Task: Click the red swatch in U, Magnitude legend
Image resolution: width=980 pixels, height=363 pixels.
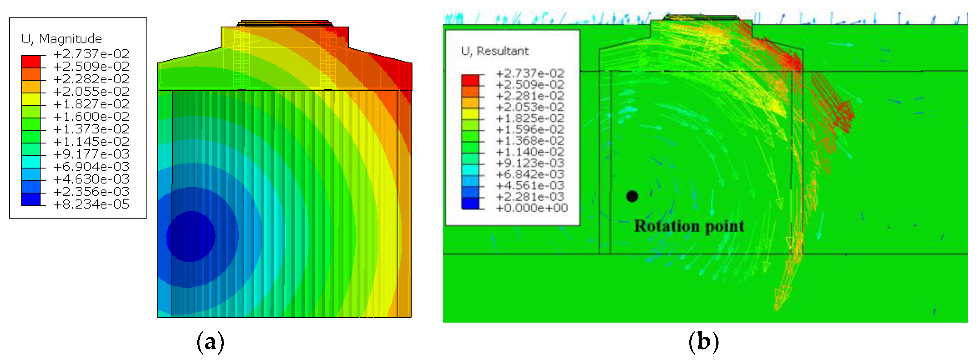Action: 31,61
